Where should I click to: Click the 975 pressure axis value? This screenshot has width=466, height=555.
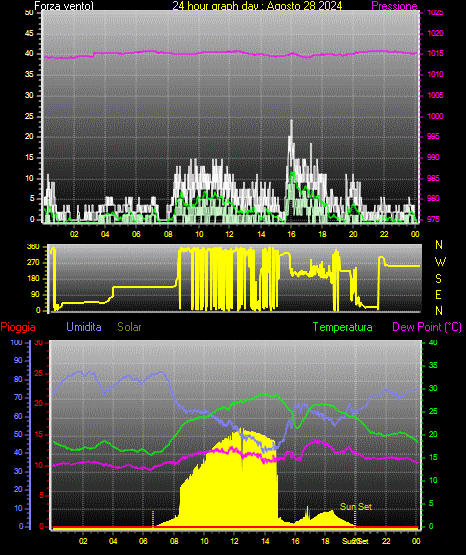coord(433,219)
